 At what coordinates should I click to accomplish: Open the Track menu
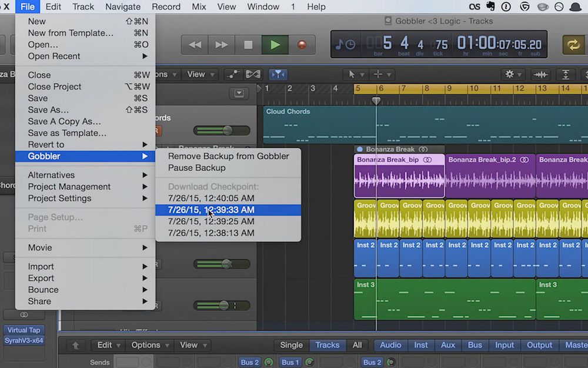(x=83, y=6)
